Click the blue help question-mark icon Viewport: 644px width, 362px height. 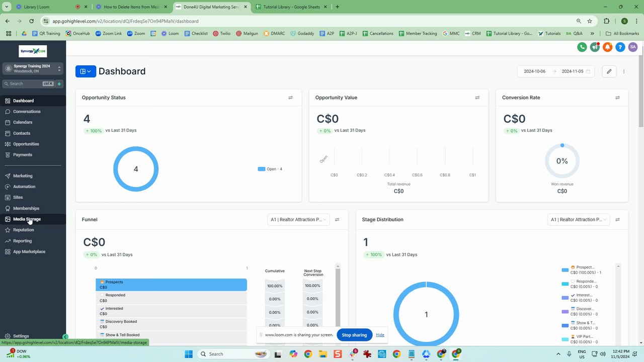coord(620,47)
